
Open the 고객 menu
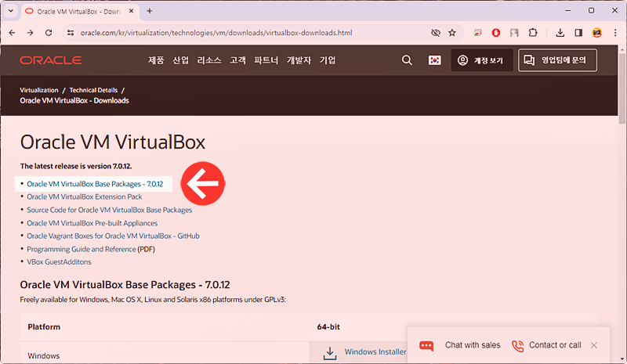237,60
